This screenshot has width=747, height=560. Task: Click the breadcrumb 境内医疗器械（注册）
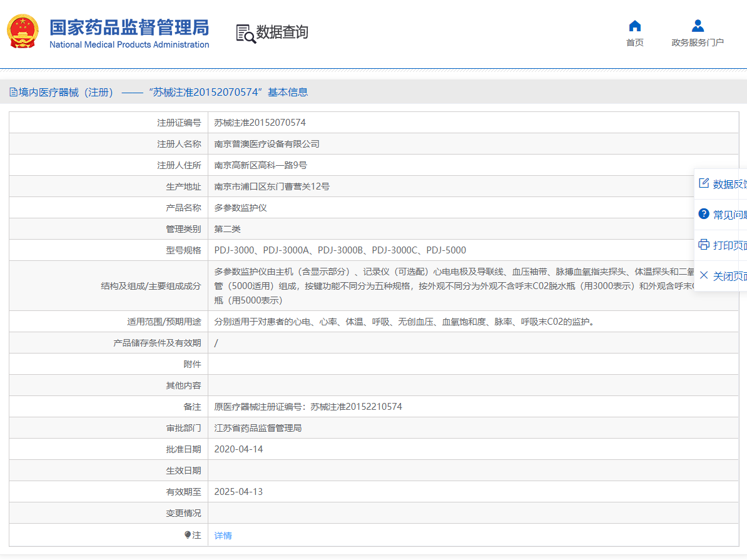[x=66, y=93]
